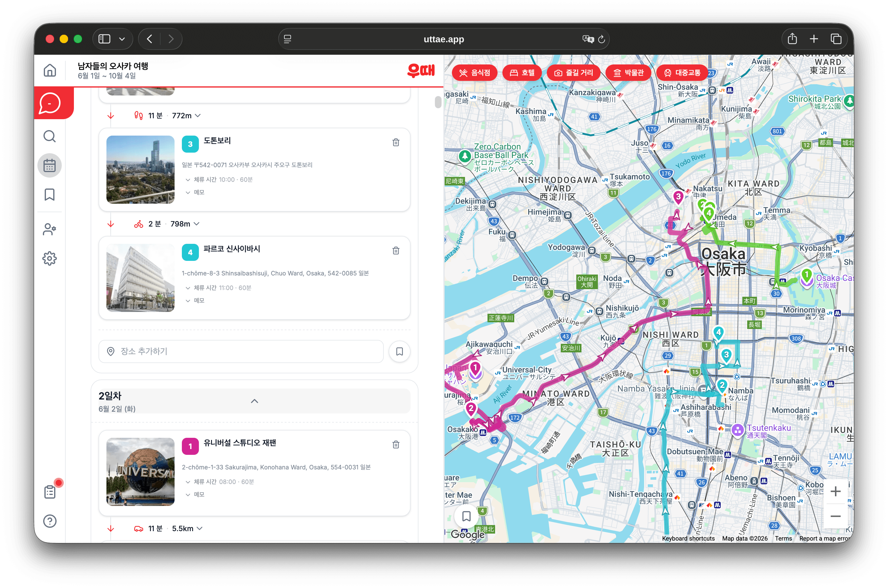Open the home icon in the sidebar
Viewport: 888px width, 588px height.
click(50, 71)
